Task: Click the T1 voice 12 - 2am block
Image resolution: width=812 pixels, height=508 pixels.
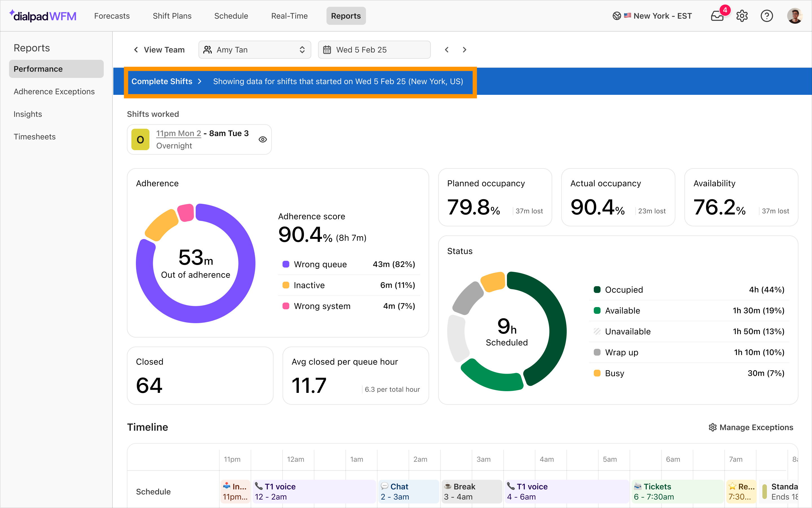Action: (x=314, y=492)
